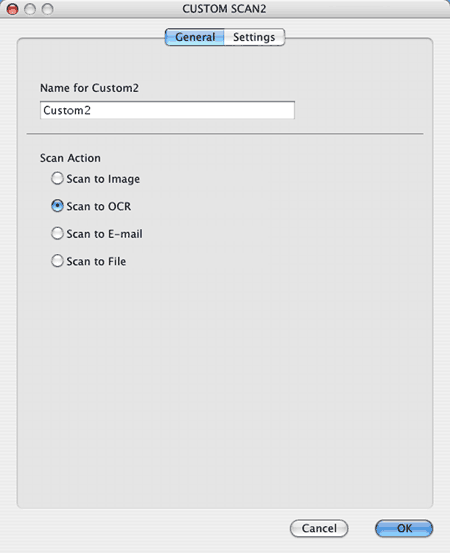The image size is (450, 553).
Task: Pick the Scan to File radio button
Action: (x=57, y=261)
